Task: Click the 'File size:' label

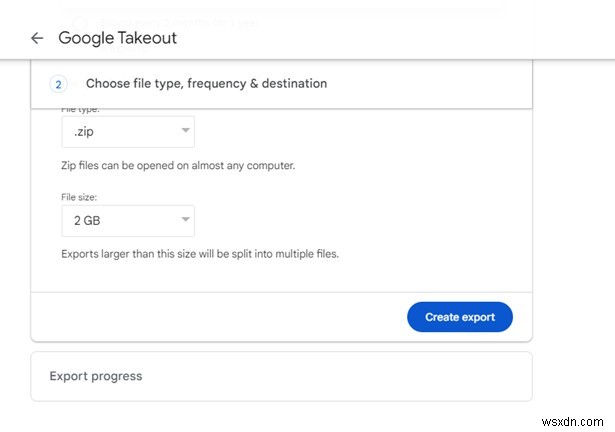Action: click(79, 197)
